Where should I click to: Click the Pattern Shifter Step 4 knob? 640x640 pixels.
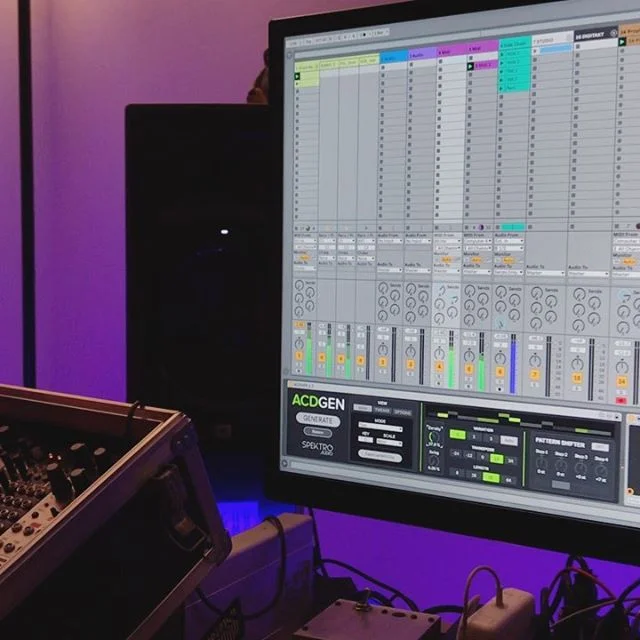coord(601,471)
